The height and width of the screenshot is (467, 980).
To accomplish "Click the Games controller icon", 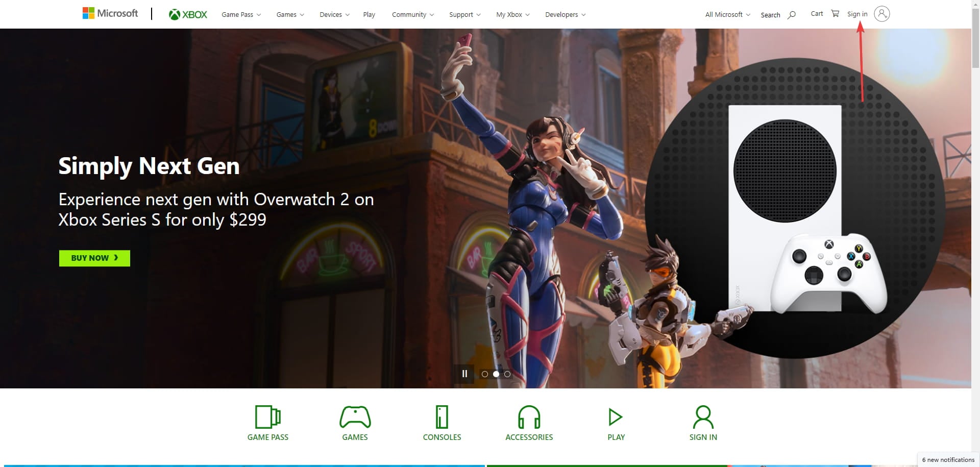I will click(355, 416).
